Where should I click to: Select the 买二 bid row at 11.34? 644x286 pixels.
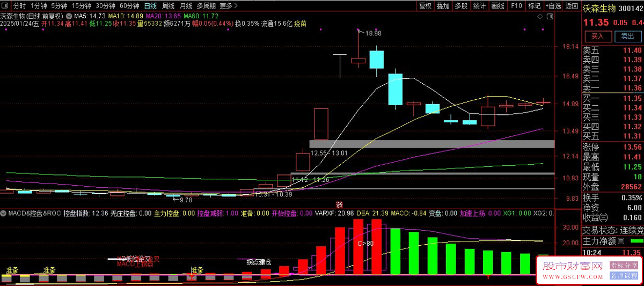[613, 108]
